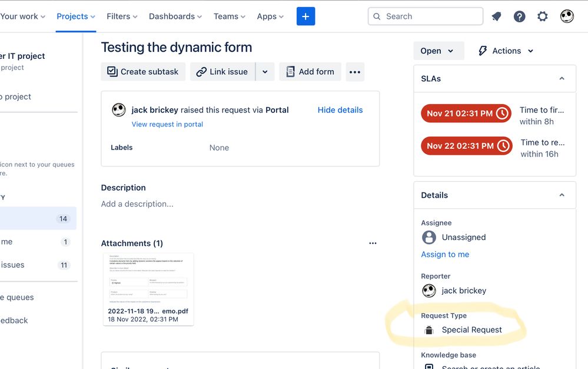Expand the Link issue dropdown arrow
The height and width of the screenshot is (369, 588).
pyautogui.click(x=265, y=72)
